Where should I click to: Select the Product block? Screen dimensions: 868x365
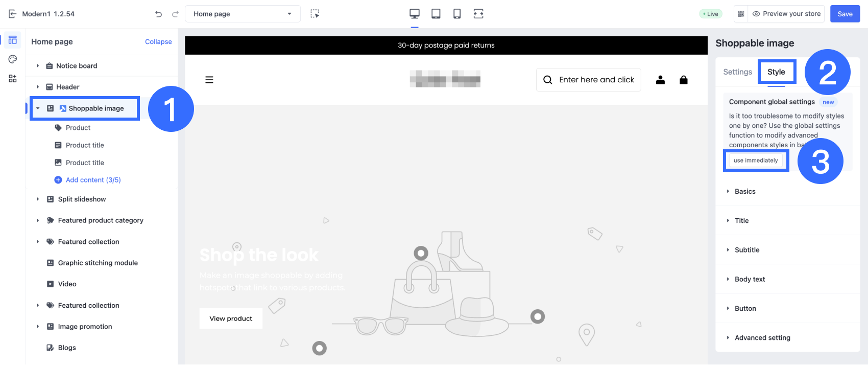pos(78,128)
